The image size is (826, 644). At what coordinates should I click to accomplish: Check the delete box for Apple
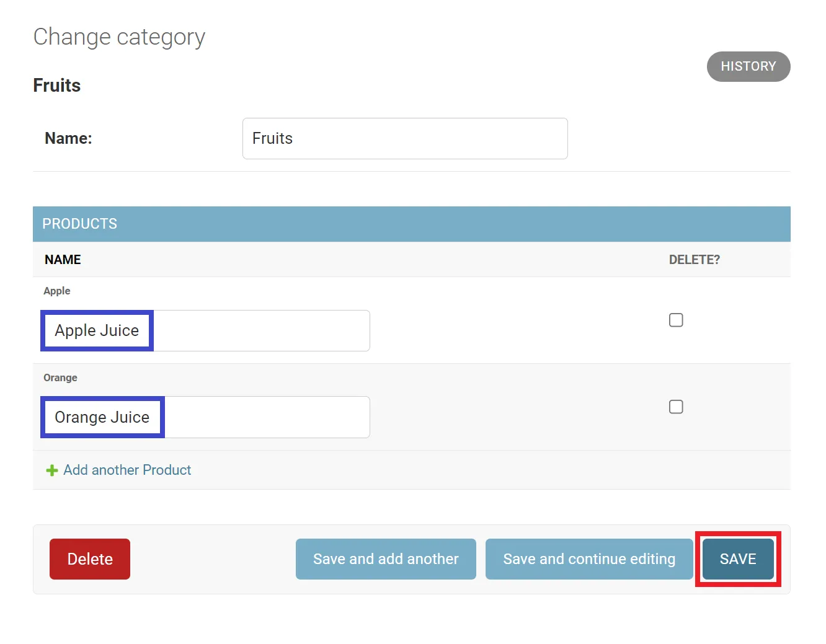click(676, 320)
